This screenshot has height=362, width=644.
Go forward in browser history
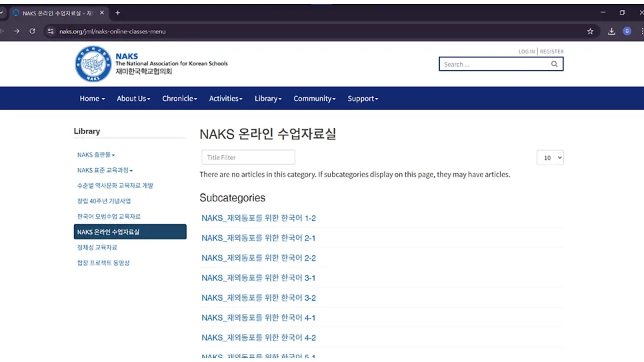coord(17,31)
